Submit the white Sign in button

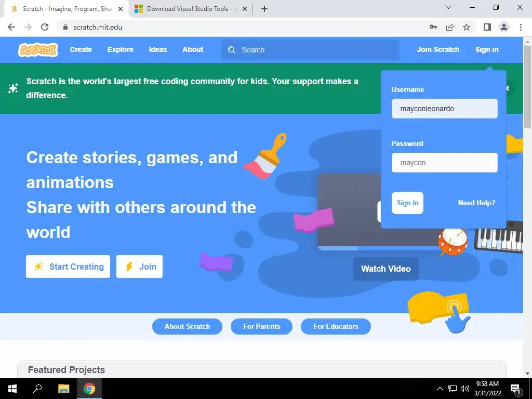407,203
